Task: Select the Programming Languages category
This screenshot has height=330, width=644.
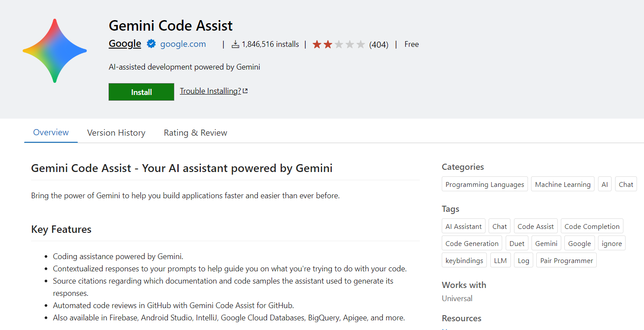Action: [x=485, y=184]
